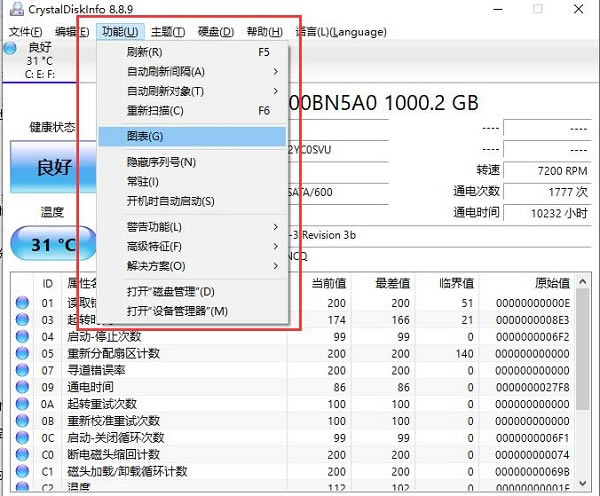Click the blue orb in row 0A
The image size is (600, 496).
point(22,404)
